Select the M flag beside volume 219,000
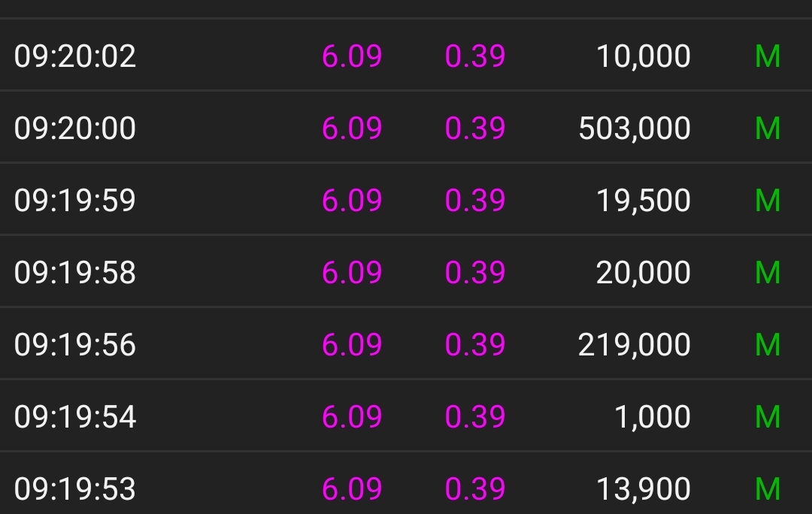This screenshot has height=514, width=812. (x=767, y=344)
